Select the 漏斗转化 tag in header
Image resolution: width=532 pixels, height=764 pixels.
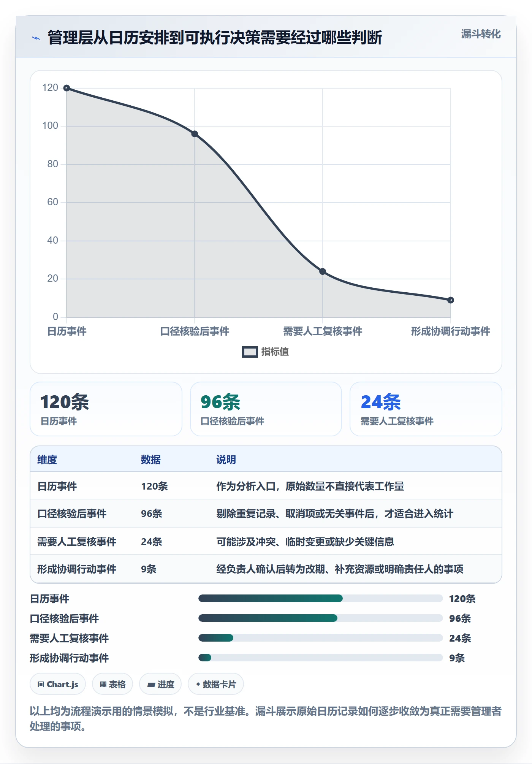(481, 34)
